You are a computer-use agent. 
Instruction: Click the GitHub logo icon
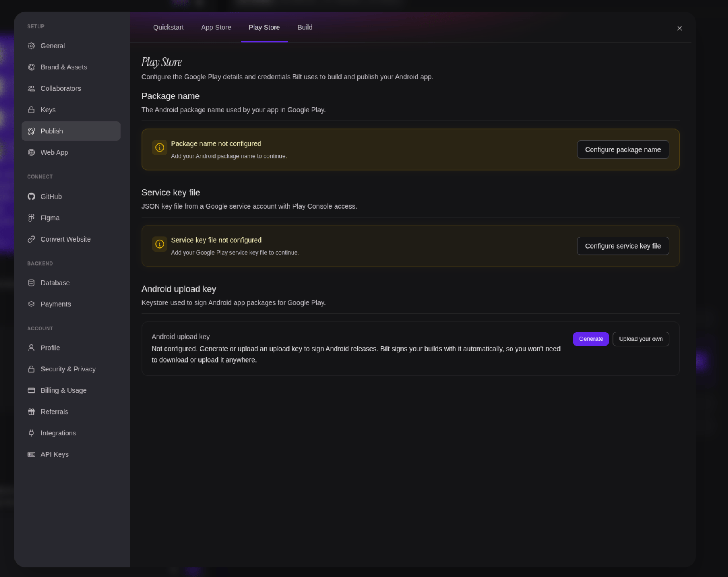click(31, 197)
